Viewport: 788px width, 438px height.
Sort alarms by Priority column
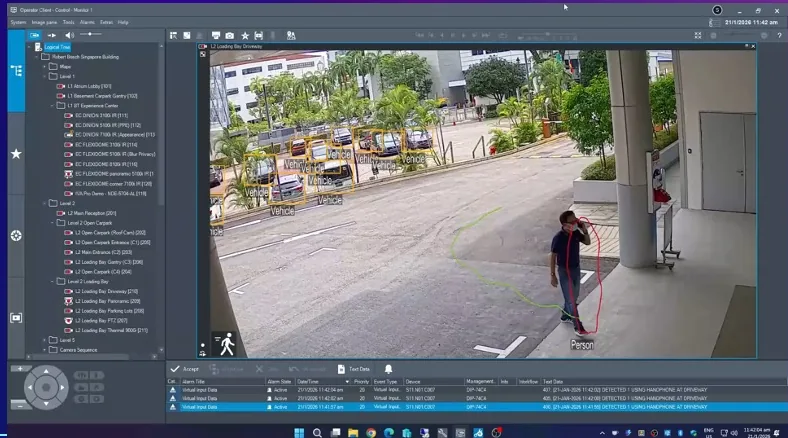[x=361, y=382]
